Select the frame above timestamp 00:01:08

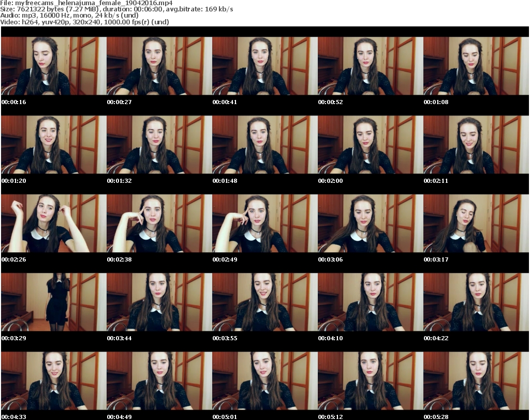coord(476,66)
